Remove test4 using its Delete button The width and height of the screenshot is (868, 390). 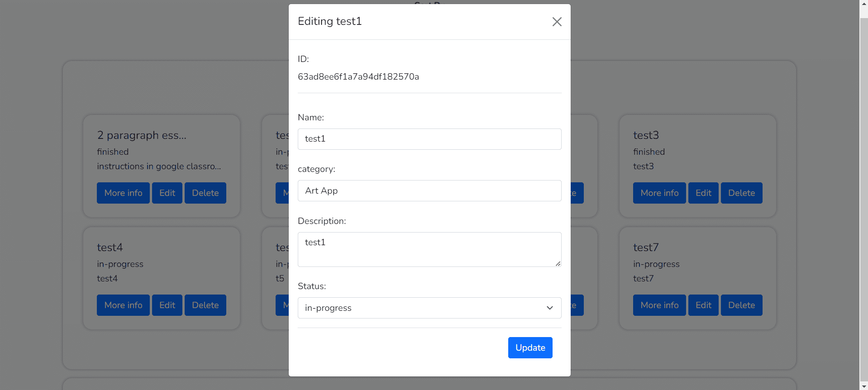(205, 305)
